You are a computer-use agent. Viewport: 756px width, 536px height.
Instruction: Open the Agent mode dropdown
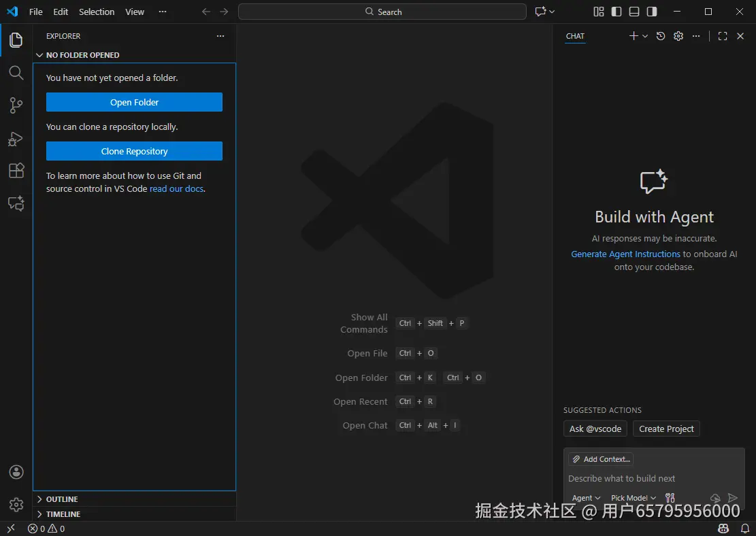[586, 498]
